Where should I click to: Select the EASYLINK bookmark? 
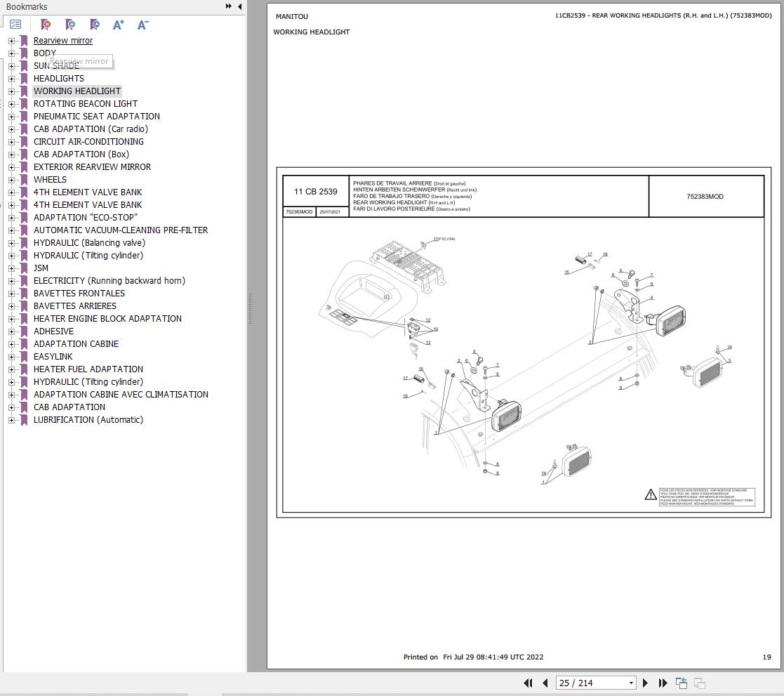coord(53,357)
